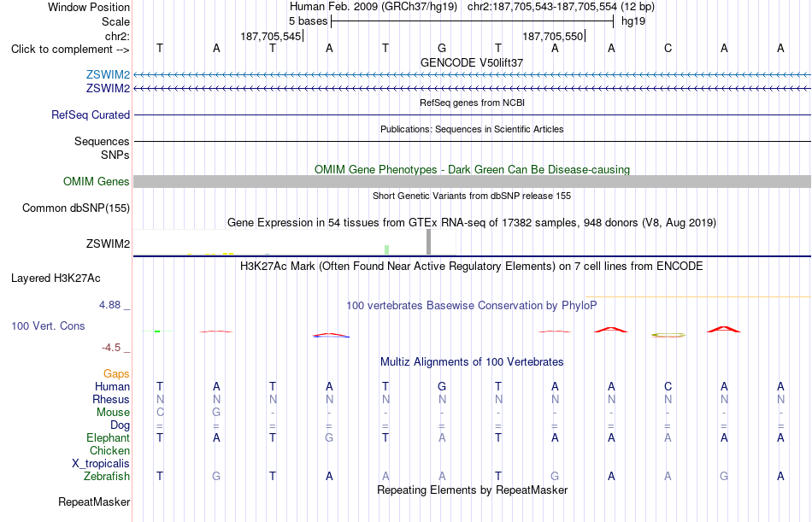The image size is (812, 522).
Task: Click base G in the Mouse row
Action: coord(216,412)
